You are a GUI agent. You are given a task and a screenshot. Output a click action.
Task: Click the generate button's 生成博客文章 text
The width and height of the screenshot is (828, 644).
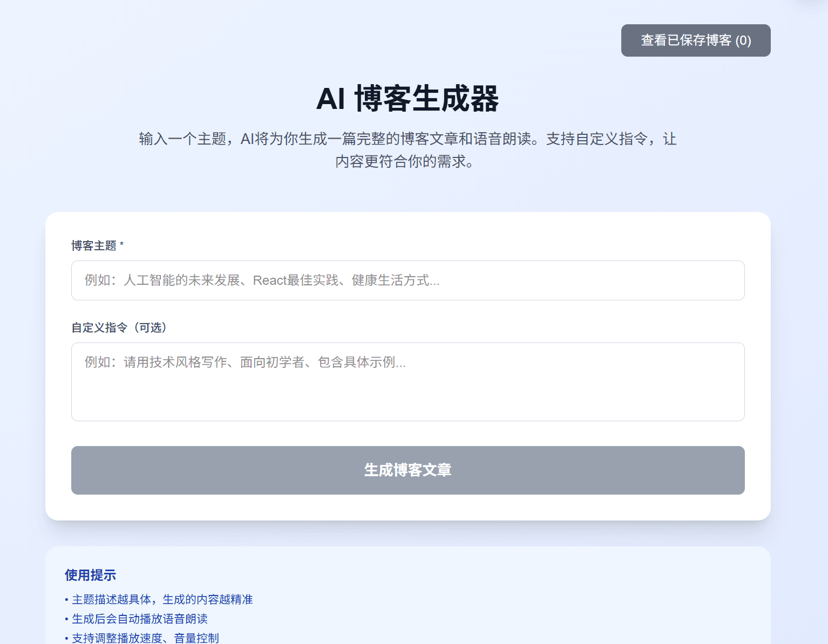408,470
